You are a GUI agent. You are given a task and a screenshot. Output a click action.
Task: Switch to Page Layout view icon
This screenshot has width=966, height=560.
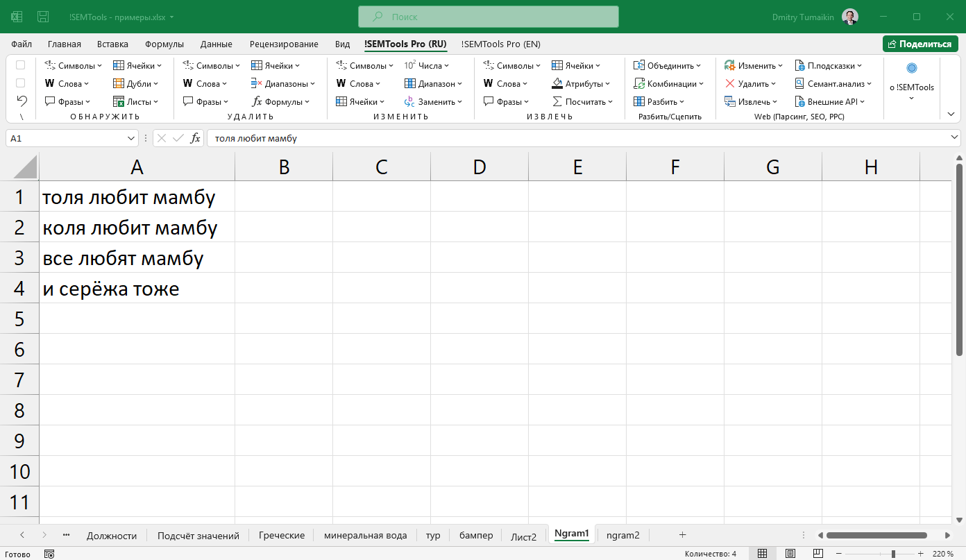(790, 554)
